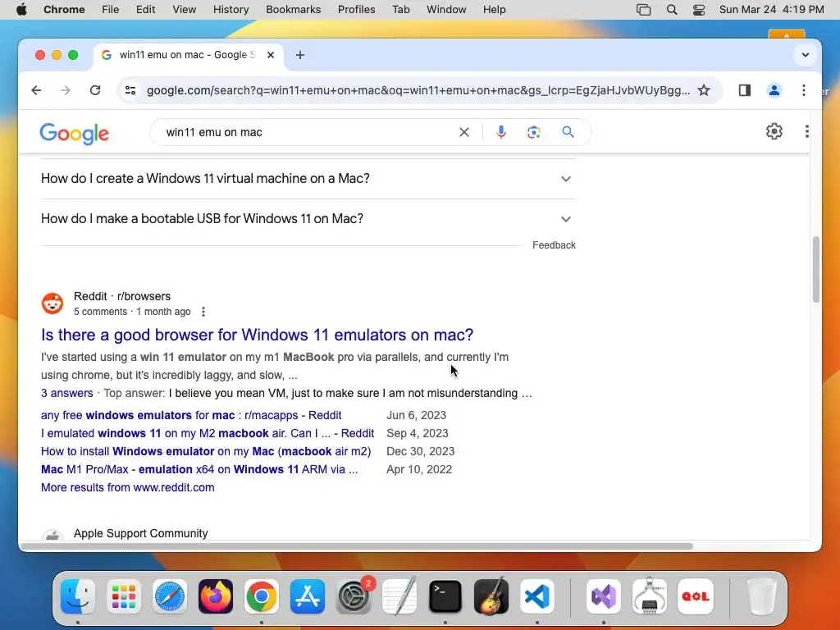Open Visual Studio purple icon in Dock
Image resolution: width=840 pixels, height=630 pixels.
[604, 596]
